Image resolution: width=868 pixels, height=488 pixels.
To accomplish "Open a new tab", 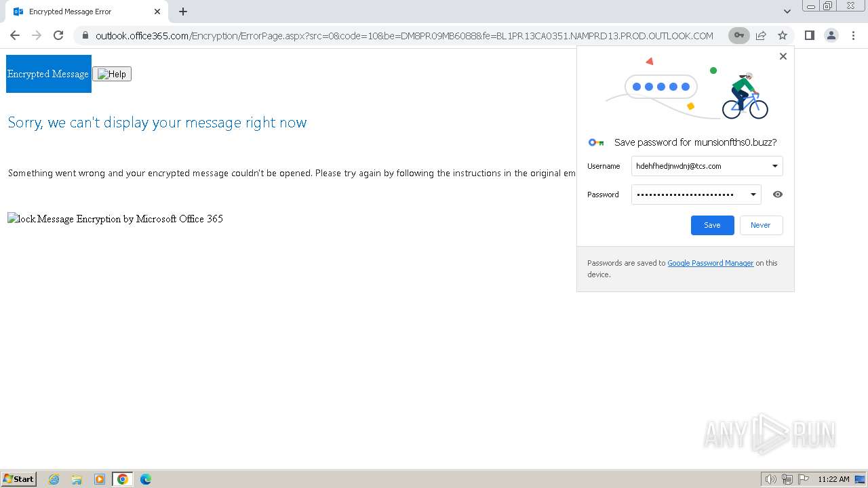I will tap(183, 12).
